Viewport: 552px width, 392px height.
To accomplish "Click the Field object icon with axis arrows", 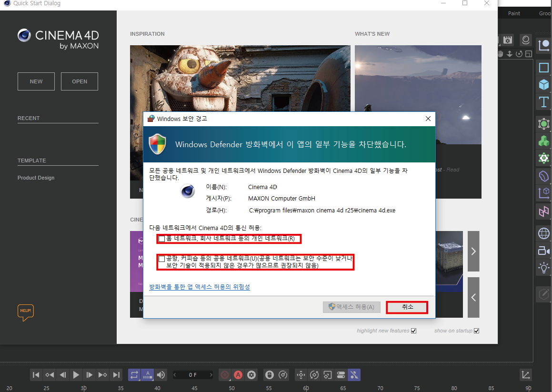I will [544, 192].
